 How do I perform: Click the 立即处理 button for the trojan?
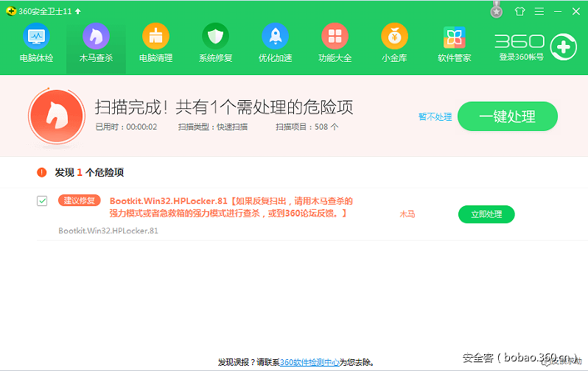[486, 214]
